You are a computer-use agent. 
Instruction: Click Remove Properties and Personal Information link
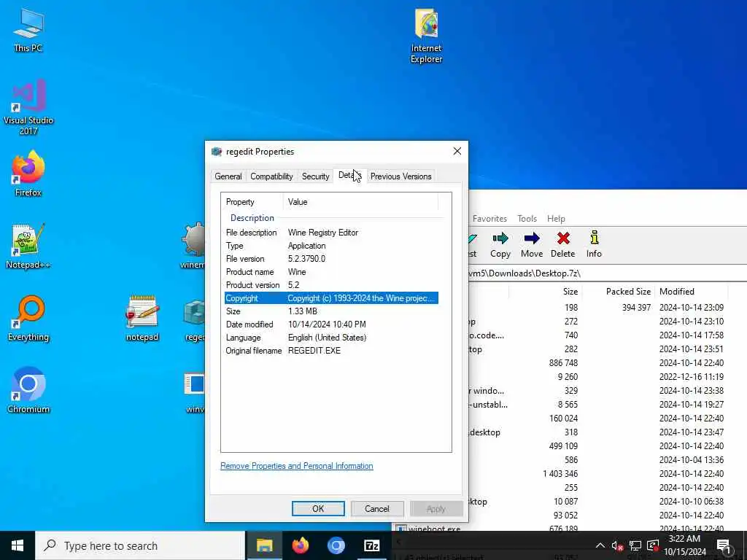pyautogui.click(x=297, y=466)
